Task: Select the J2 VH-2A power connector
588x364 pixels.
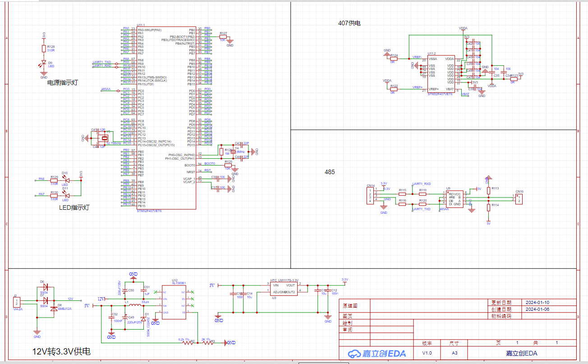Action: point(17,302)
